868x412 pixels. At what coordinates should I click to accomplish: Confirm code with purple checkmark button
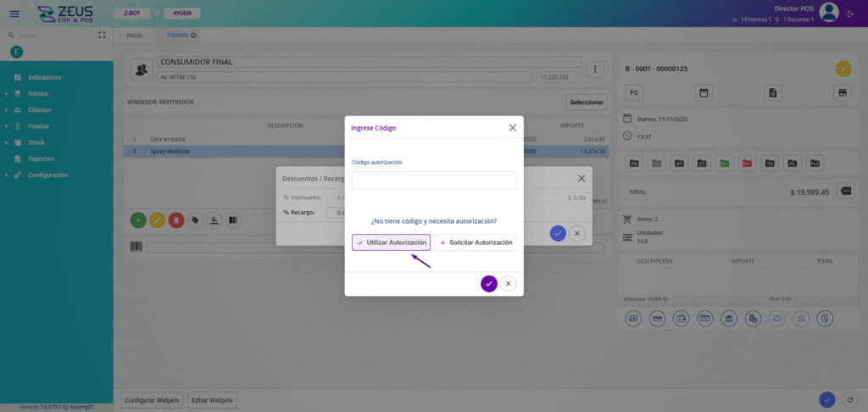point(489,283)
